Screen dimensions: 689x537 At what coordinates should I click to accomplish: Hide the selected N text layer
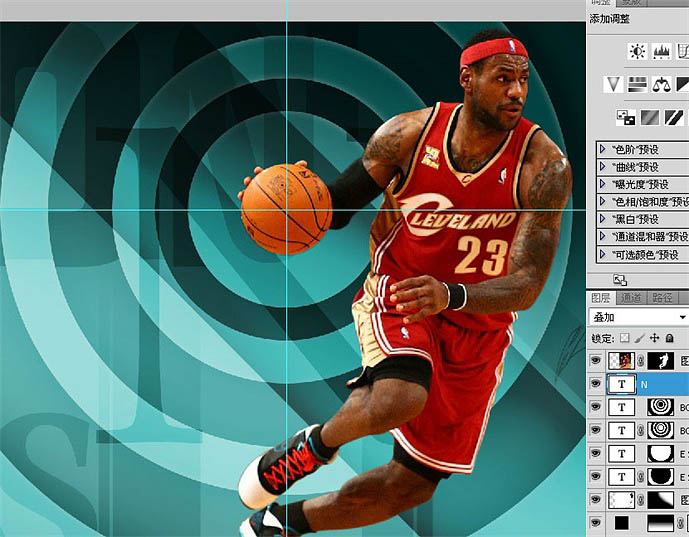[595, 384]
